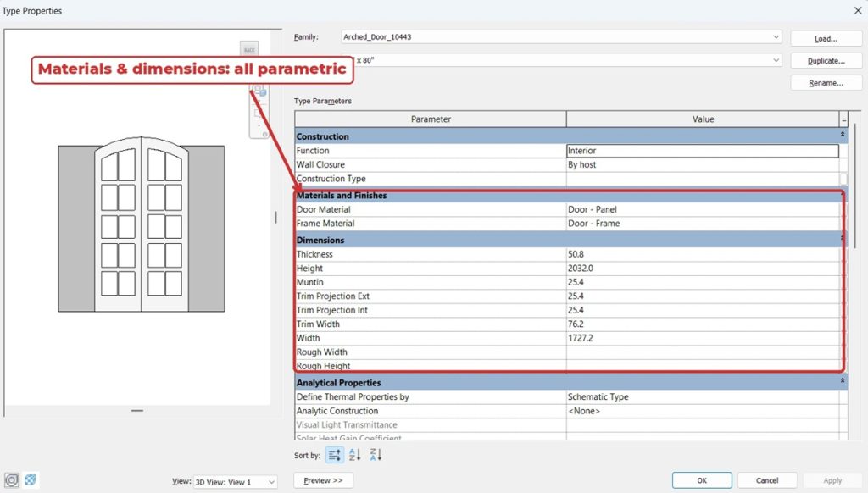Select the Function parameter name

click(313, 151)
